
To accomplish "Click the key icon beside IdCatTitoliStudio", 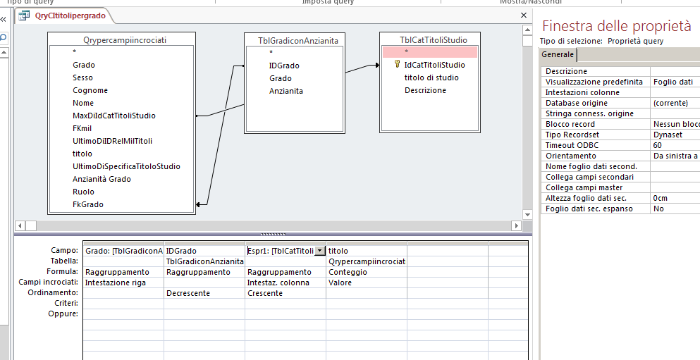I will [397, 65].
